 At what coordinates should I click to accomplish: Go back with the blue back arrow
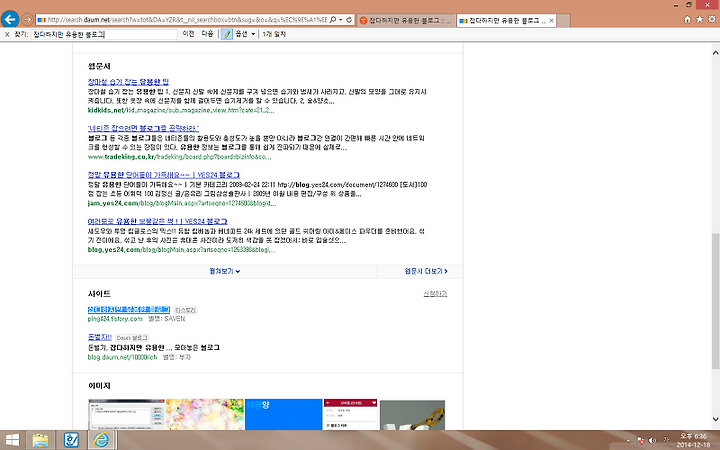(10, 19)
